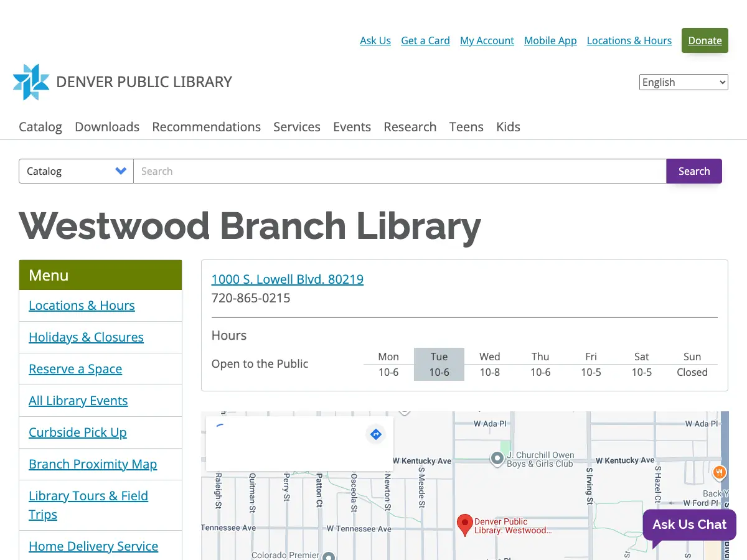Click the orange restaurant marker on map
The height and width of the screenshot is (560, 747).
[719, 472]
